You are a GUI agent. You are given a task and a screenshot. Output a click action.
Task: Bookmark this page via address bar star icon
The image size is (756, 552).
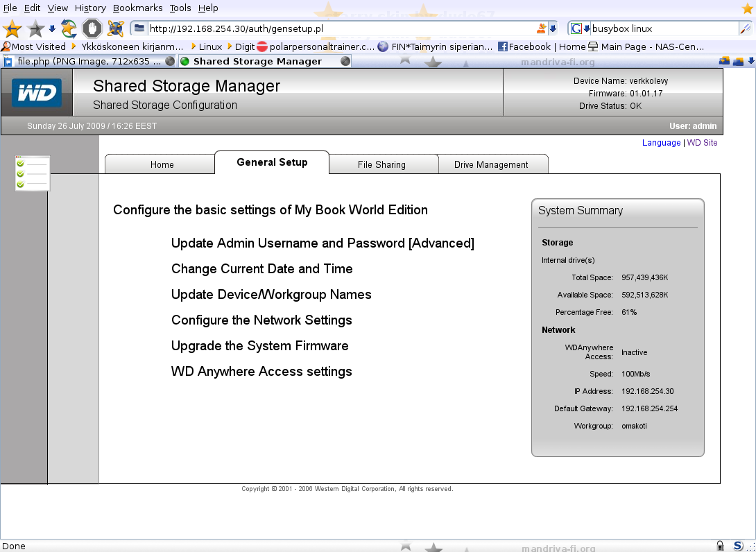pyautogui.click(x=541, y=28)
